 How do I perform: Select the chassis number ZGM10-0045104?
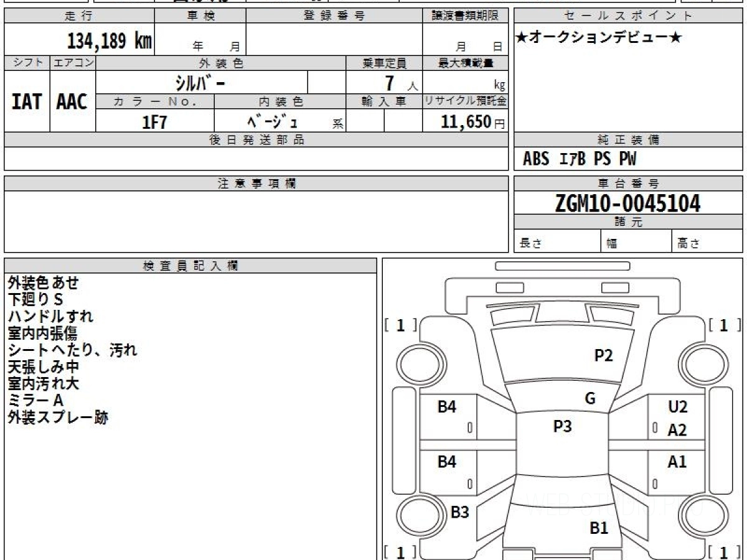(x=628, y=203)
